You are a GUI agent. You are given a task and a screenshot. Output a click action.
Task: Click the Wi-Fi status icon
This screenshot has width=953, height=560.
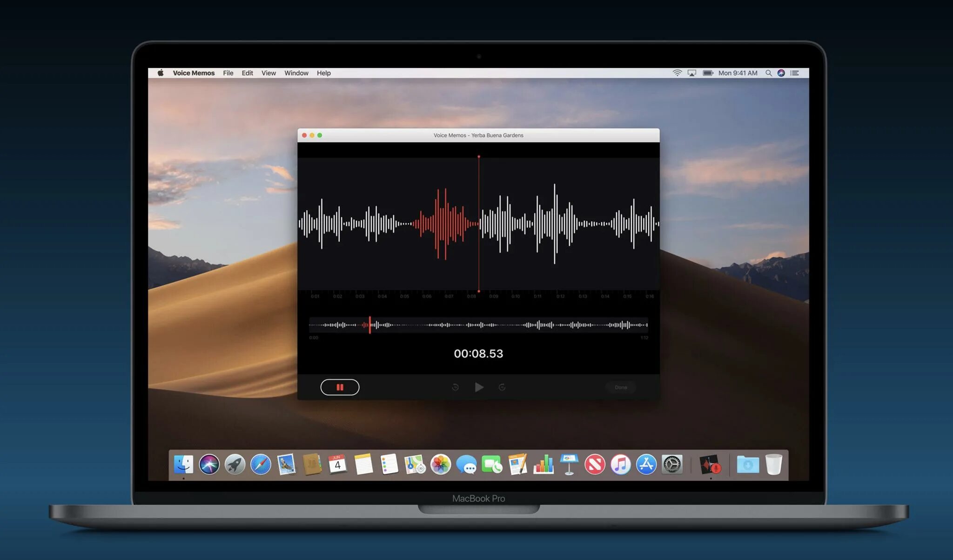678,73
